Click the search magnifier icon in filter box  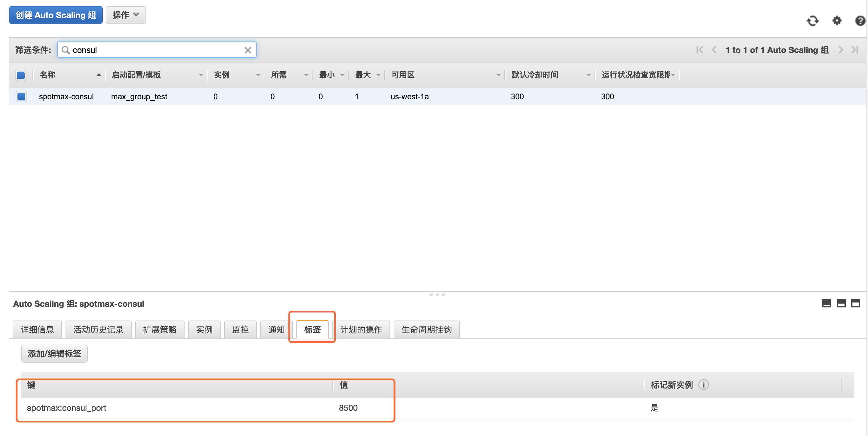[66, 50]
